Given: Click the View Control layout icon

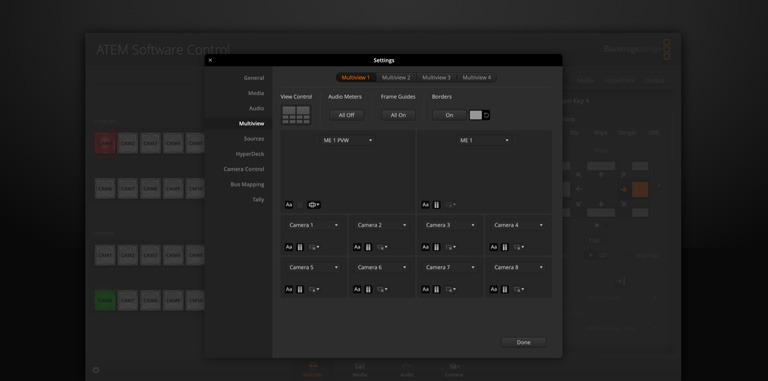Looking at the screenshot, I should (296, 115).
